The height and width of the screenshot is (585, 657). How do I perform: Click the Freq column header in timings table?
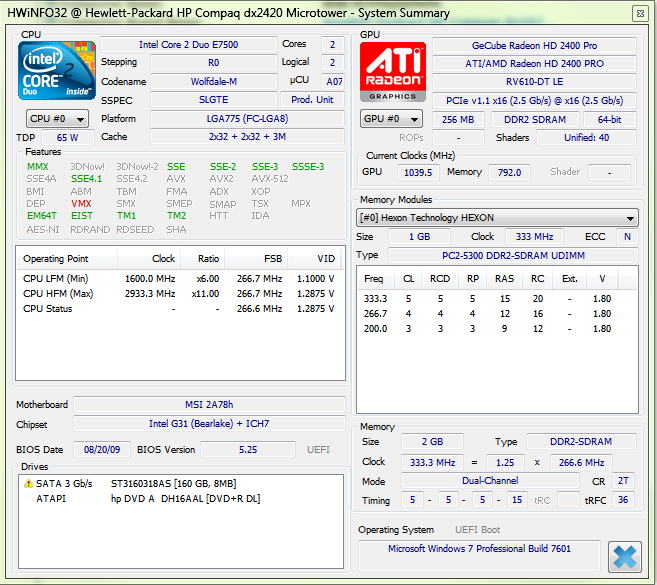pyautogui.click(x=376, y=279)
